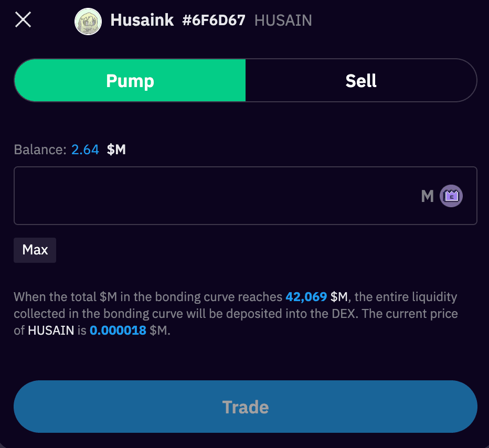
Task: Click the 2.64 balance value
Action: point(85,150)
